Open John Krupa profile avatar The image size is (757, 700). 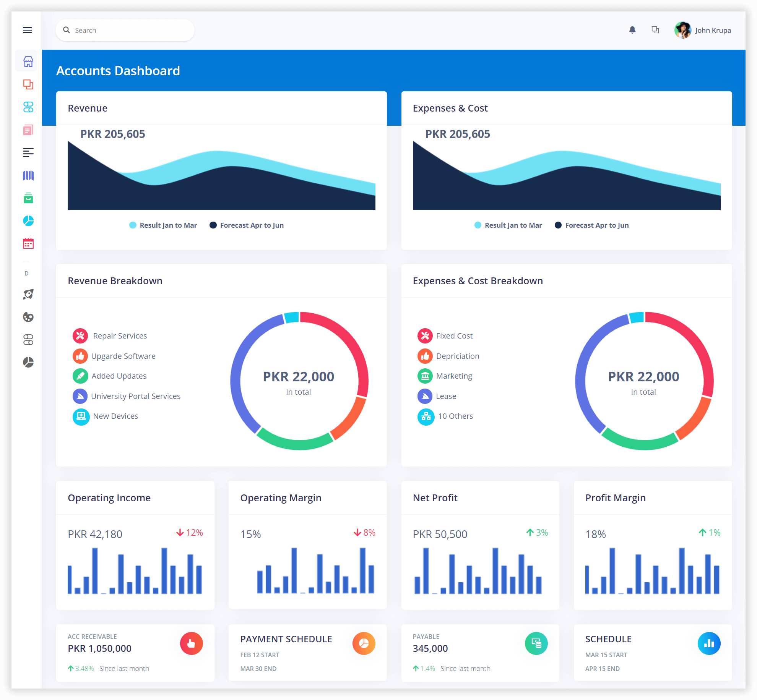(683, 30)
